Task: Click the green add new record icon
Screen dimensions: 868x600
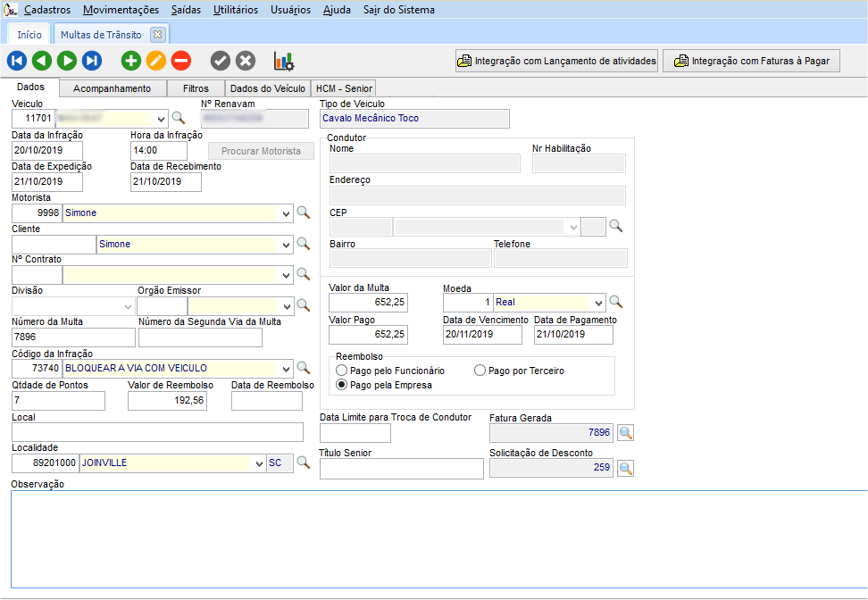Action: (131, 61)
